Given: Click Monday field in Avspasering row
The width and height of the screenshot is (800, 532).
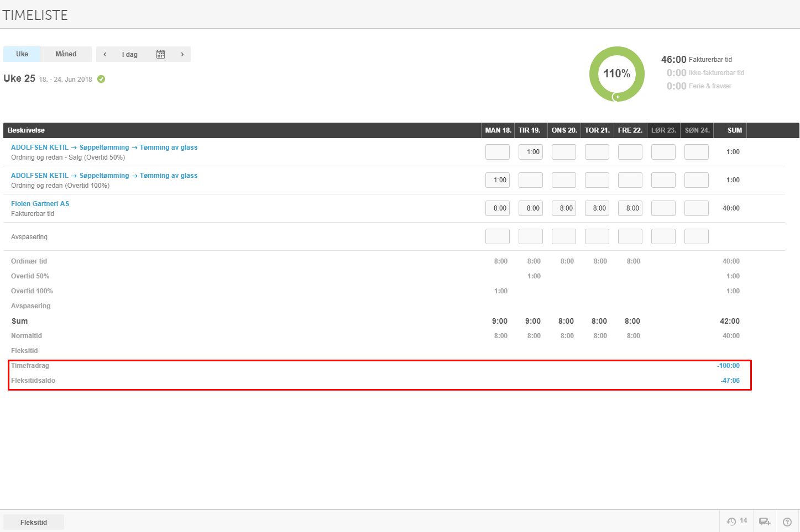Looking at the screenshot, I should [x=498, y=236].
